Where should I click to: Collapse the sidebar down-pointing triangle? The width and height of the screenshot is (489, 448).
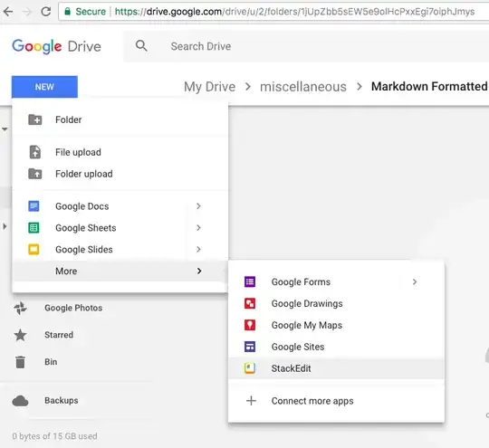click(x=5, y=129)
